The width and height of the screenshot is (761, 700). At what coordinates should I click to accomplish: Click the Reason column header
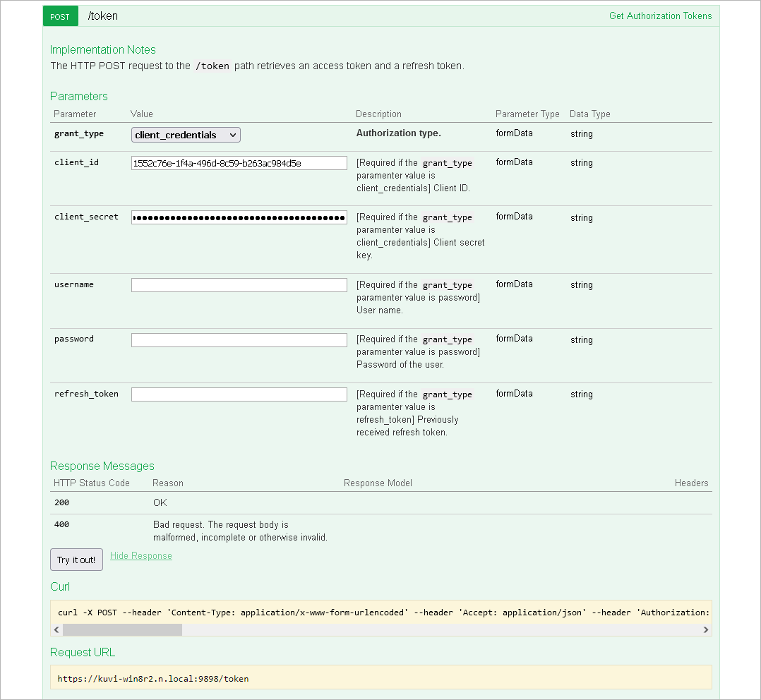point(168,483)
